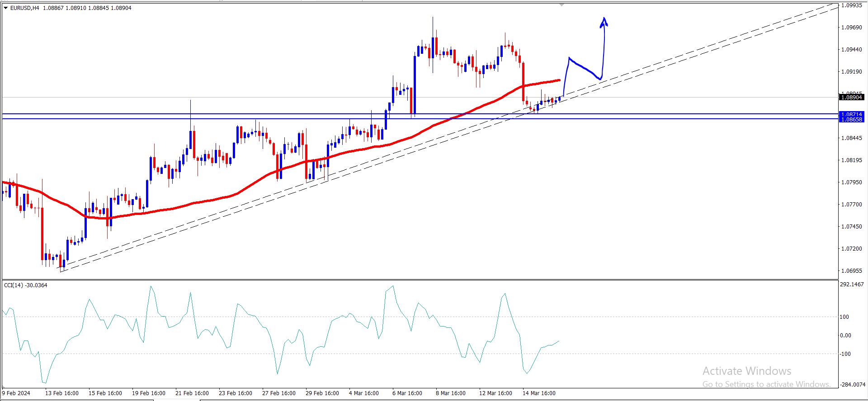Click the CCI -100 level label

coord(845,354)
